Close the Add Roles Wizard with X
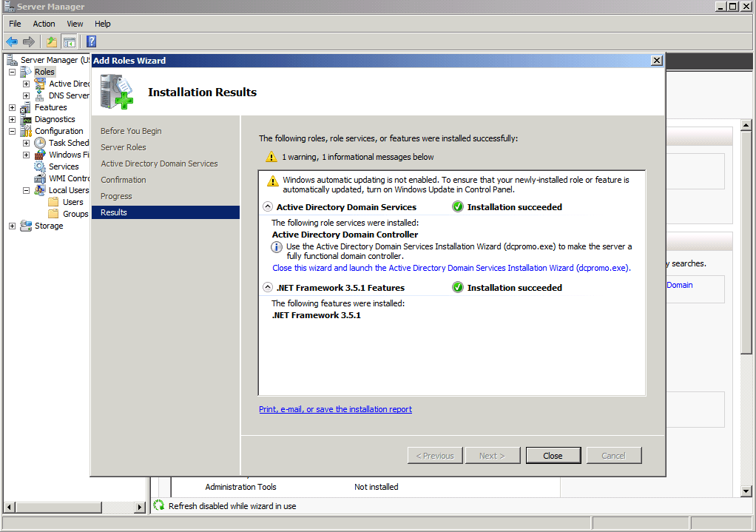The width and height of the screenshot is (756, 532). point(657,60)
